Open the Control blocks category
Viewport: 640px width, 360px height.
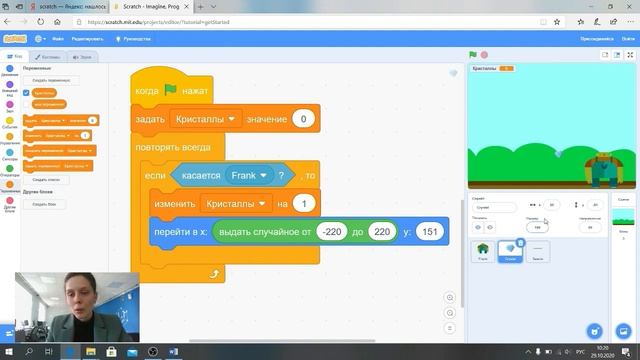tap(10, 139)
